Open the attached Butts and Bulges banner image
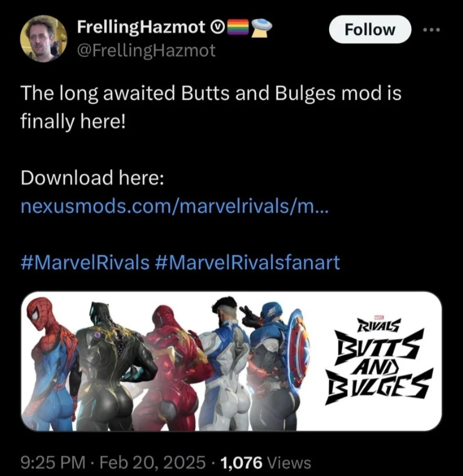463x476 pixels. 231,362
